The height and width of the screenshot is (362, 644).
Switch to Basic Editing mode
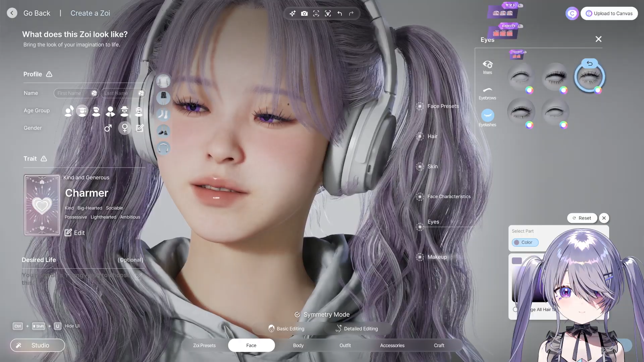click(x=286, y=329)
